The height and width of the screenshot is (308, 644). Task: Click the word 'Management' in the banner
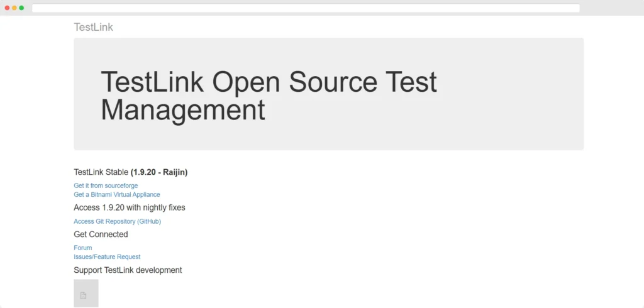(x=183, y=110)
